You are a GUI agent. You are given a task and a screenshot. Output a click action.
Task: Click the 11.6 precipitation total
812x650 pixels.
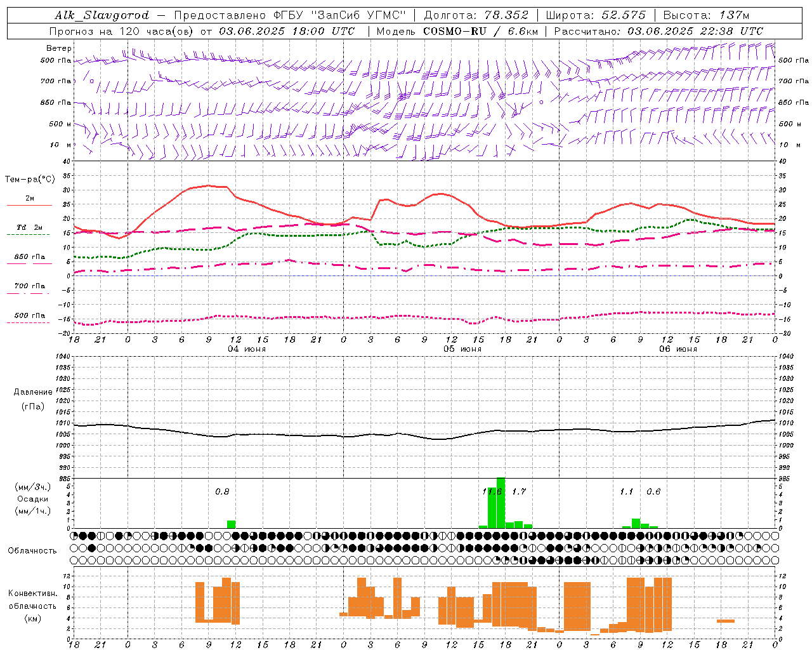tap(492, 491)
